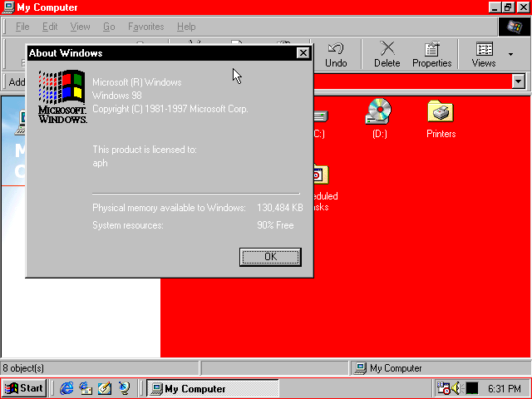The image size is (532, 399).
Task: Click the 'System resources:' label
Action: pyautogui.click(x=128, y=225)
